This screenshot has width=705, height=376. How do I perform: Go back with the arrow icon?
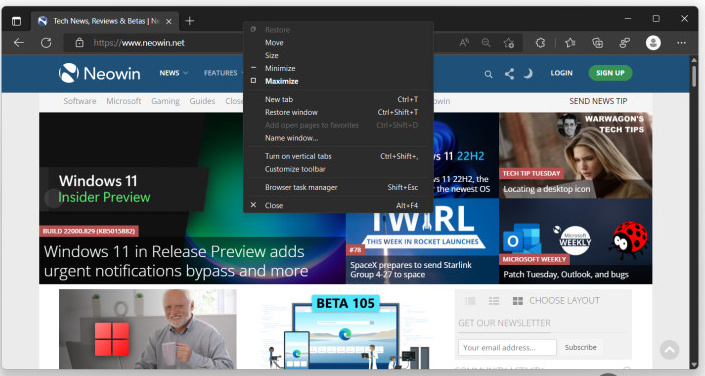[x=19, y=43]
